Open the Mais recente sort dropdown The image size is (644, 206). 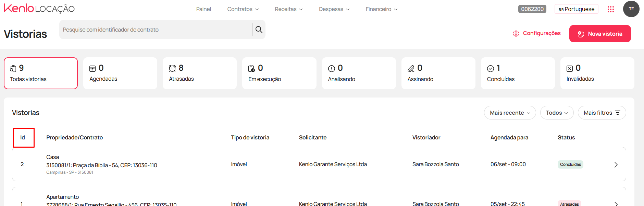(510, 113)
